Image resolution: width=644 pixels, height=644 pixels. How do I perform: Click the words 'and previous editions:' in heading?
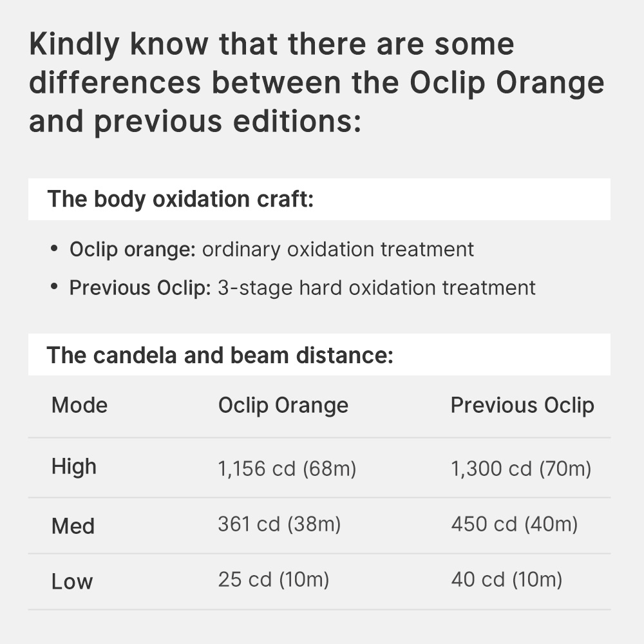click(x=195, y=122)
